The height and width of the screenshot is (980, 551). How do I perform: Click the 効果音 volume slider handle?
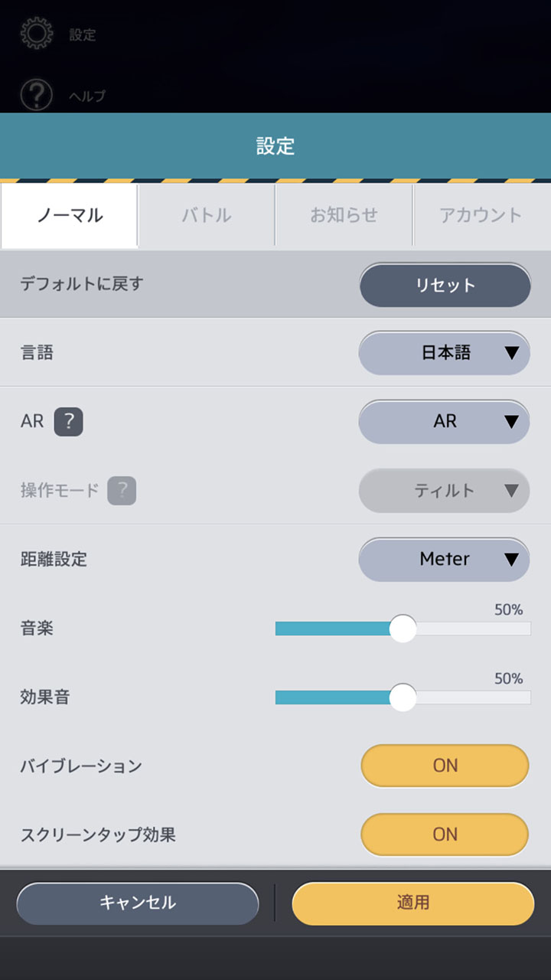(403, 697)
